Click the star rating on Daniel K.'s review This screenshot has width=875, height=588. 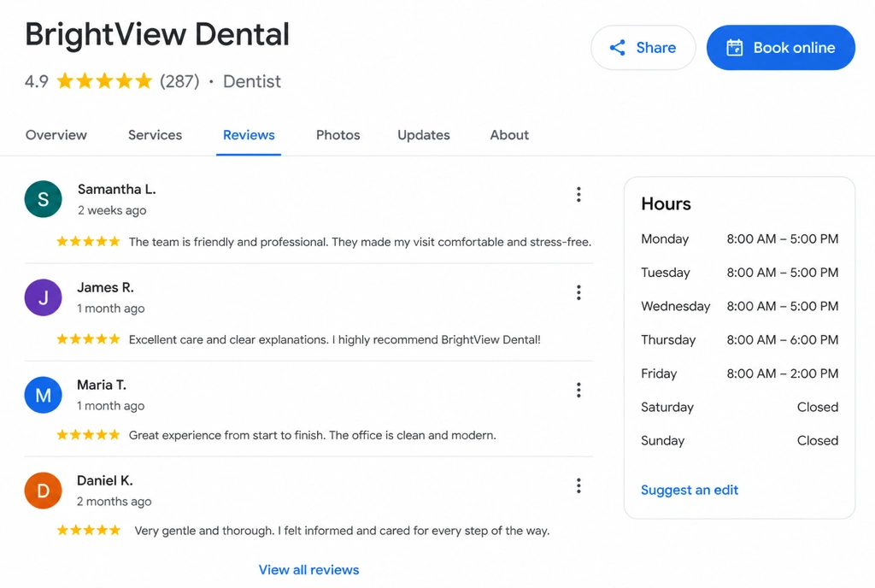(88, 530)
